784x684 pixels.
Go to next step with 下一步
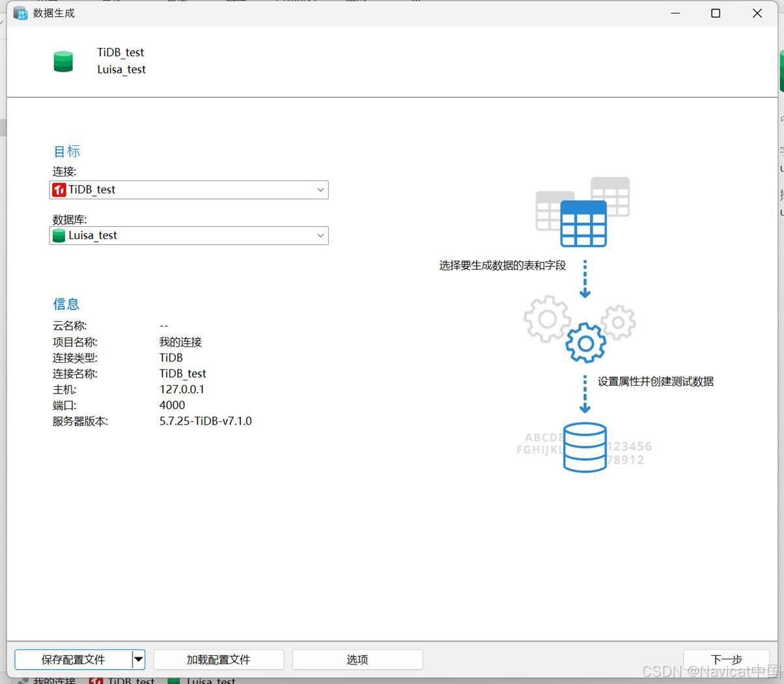(x=726, y=659)
